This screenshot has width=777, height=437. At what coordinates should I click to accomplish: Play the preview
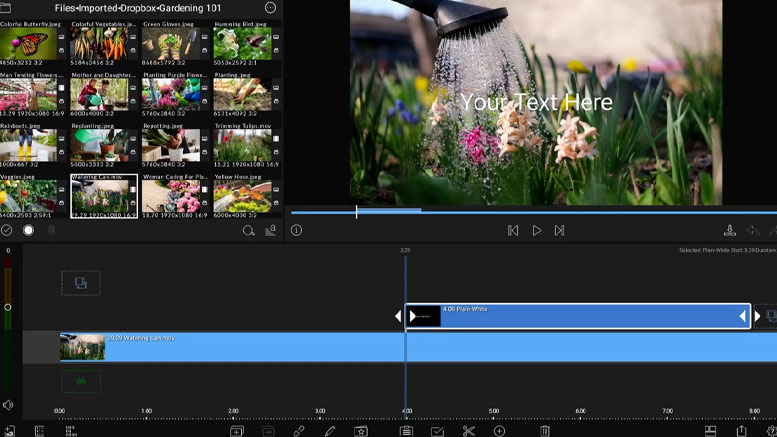(537, 230)
